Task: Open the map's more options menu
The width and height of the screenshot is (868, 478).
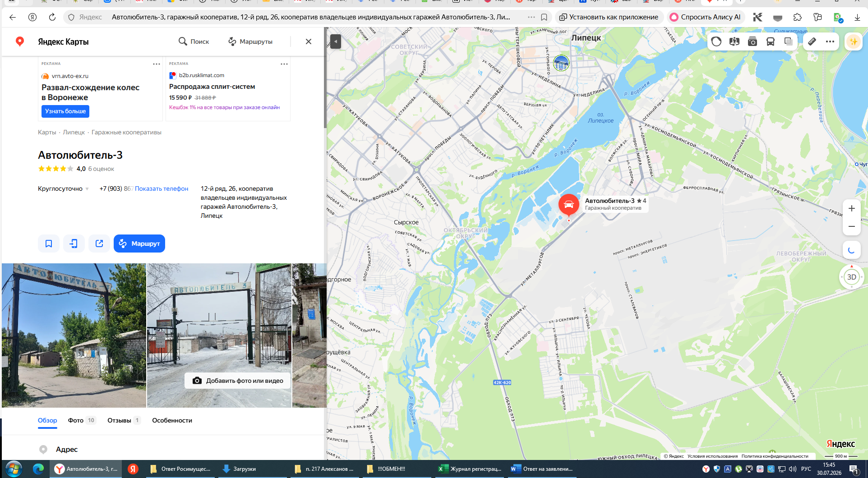Action: (830, 41)
